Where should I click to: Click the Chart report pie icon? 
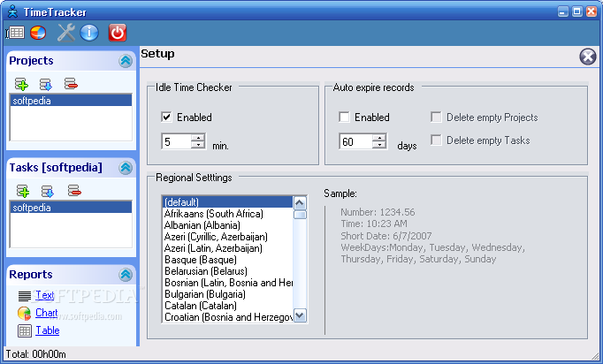(x=24, y=314)
